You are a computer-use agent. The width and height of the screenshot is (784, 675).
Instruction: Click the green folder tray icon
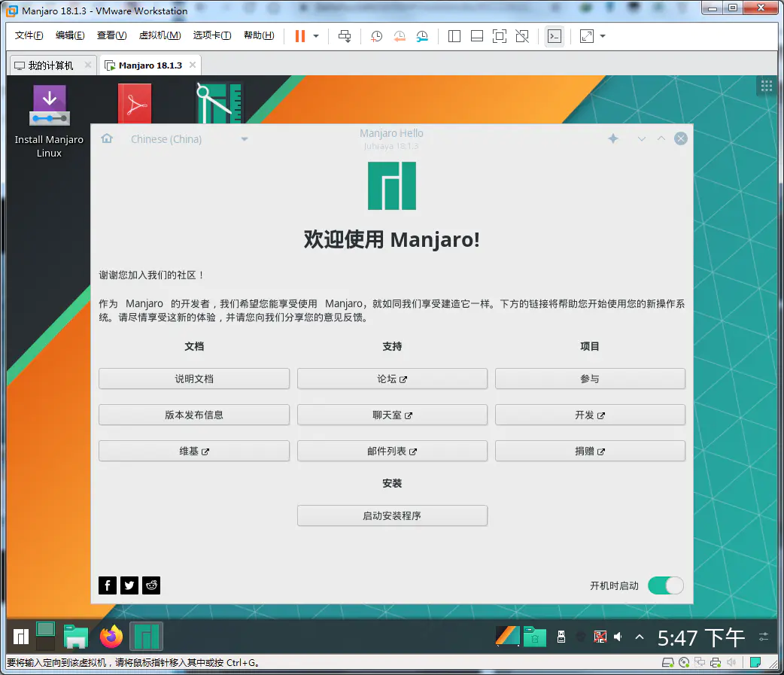pos(534,637)
